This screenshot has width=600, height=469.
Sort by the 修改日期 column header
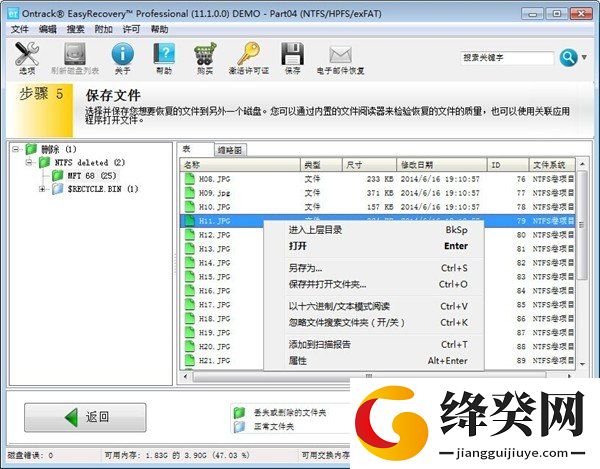442,165
